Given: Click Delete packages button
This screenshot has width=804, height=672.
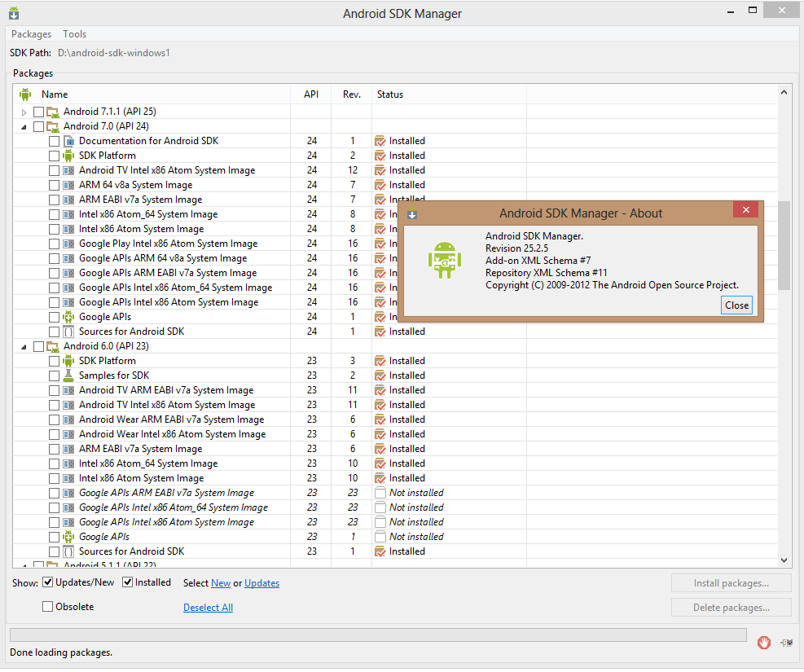Looking at the screenshot, I should (731, 608).
